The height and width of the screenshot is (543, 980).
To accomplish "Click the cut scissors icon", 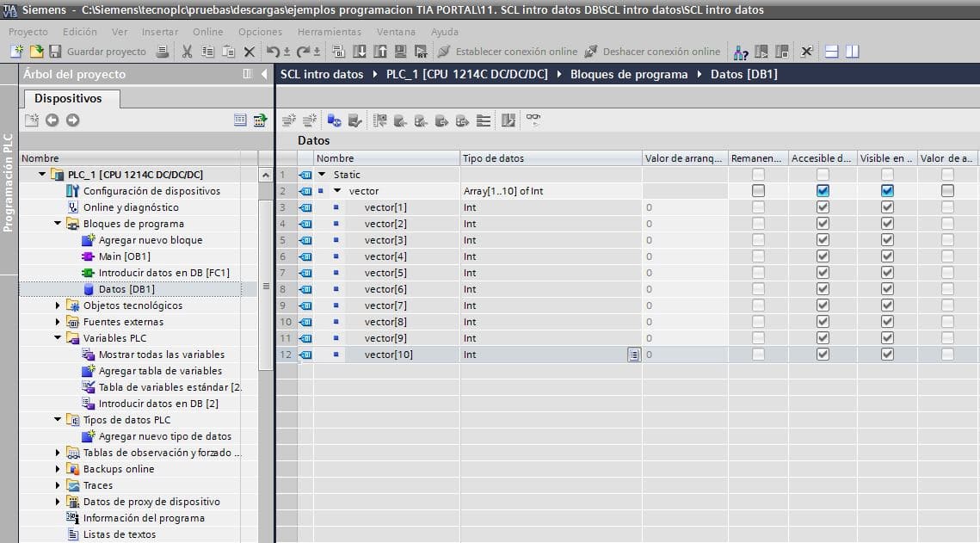I will [187, 52].
